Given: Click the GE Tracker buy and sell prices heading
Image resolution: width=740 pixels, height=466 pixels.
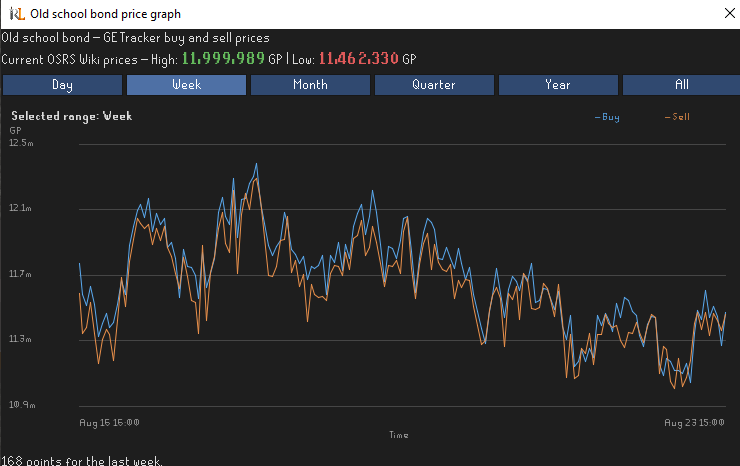Looking at the screenshot, I should pos(135,38).
